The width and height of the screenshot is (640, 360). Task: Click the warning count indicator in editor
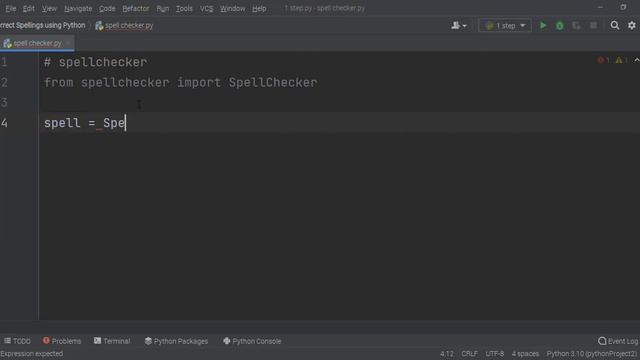(x=621, y=60)
